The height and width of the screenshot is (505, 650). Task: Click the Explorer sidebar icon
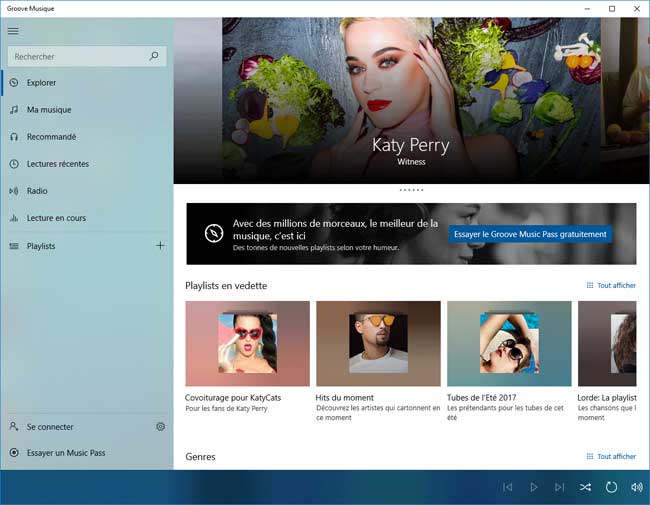[x=14, y=83]
